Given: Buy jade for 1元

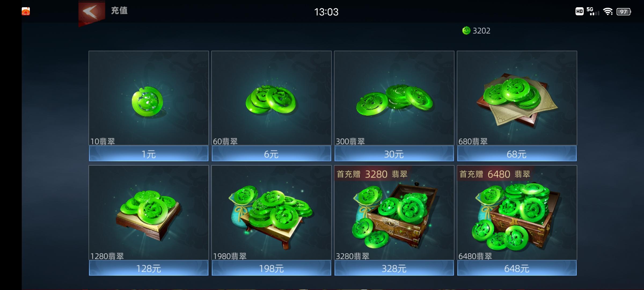Looking at the screenshot, I should 149,154.
